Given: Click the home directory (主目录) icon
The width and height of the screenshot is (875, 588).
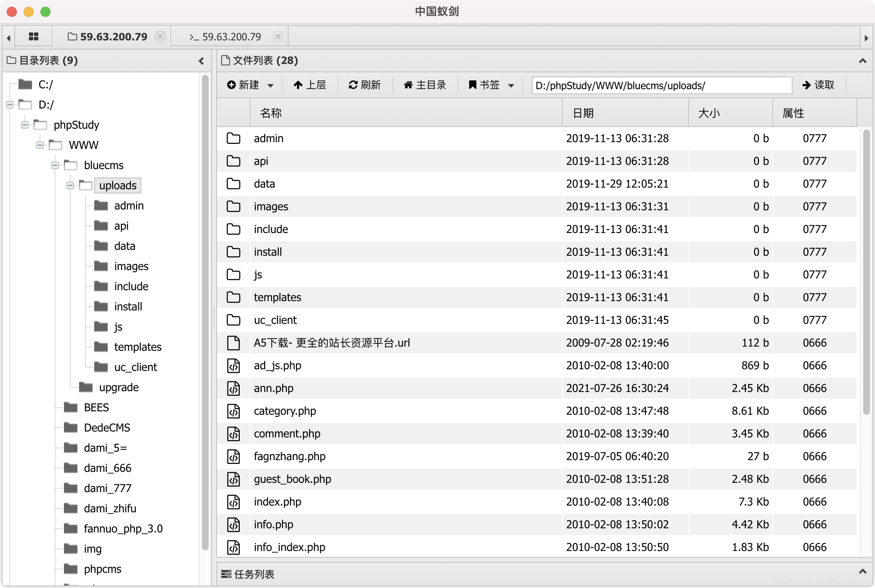Looking at the screenshot, I should pyautogui.click(x=408, y=85).
